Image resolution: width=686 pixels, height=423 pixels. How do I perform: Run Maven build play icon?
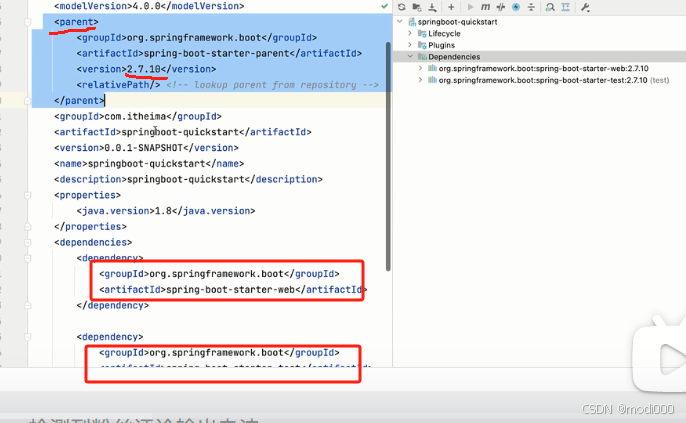470,7
